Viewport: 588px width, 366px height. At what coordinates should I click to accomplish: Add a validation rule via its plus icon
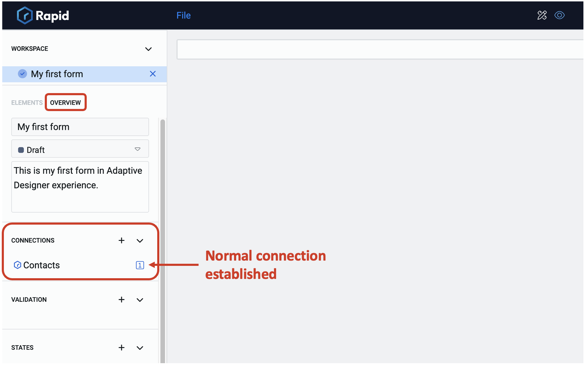click(x=121, y=300)
